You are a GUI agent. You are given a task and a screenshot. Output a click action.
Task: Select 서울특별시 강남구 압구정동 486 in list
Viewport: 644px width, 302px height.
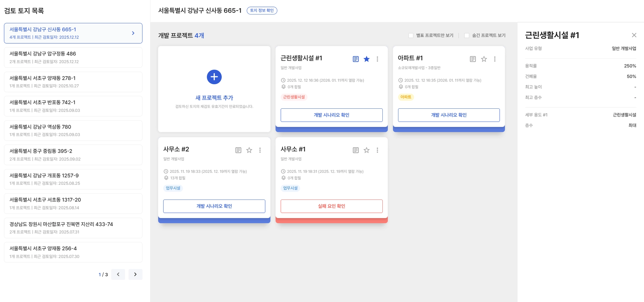click(73, 58)
